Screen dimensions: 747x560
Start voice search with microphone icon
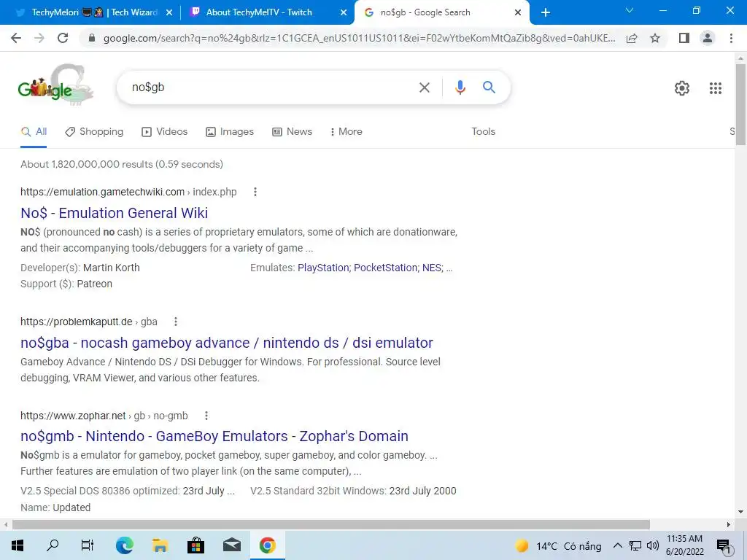(460, 87)
